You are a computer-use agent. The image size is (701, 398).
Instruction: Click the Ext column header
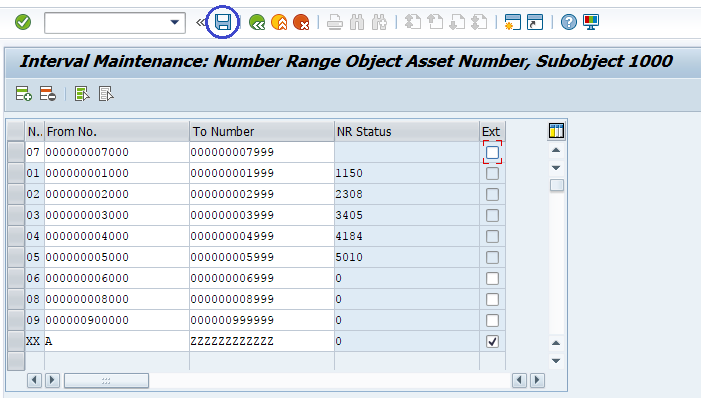(492, 131)
